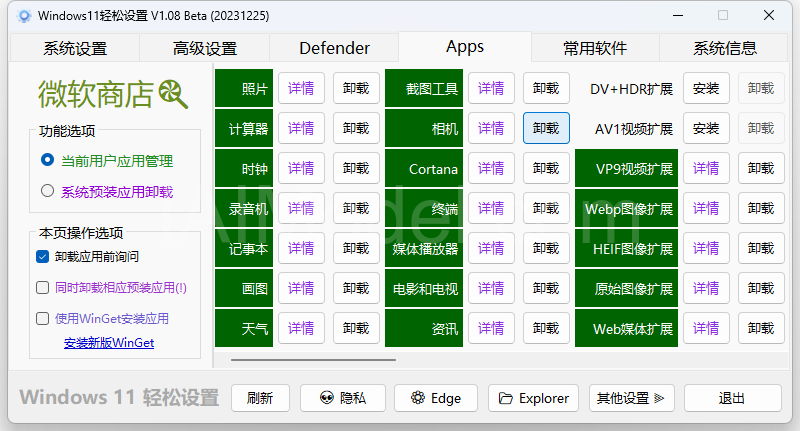800x431 pixels.
Task: Click the install new WinGet link
Action: [109, 343]
